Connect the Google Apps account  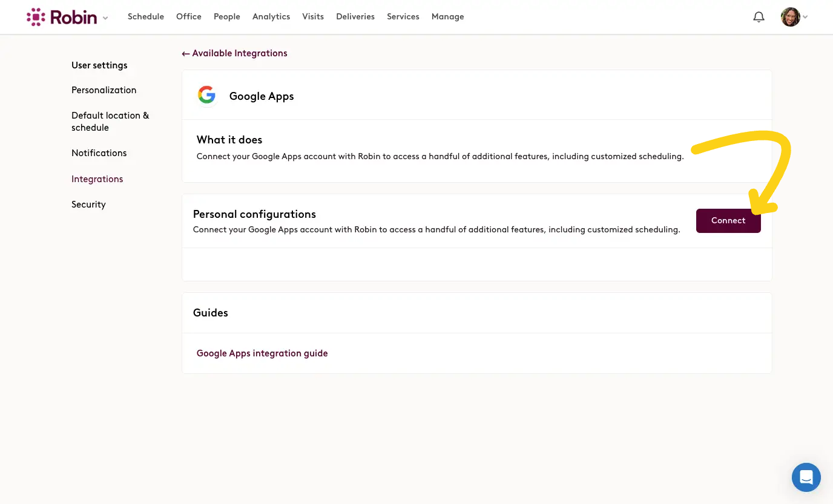point(728,221)
